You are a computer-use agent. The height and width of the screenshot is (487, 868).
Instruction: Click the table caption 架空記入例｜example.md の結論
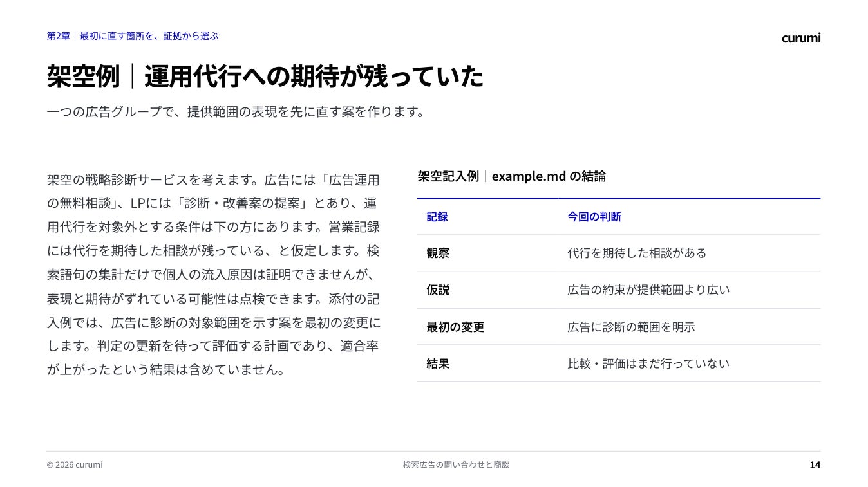point(511,176)
